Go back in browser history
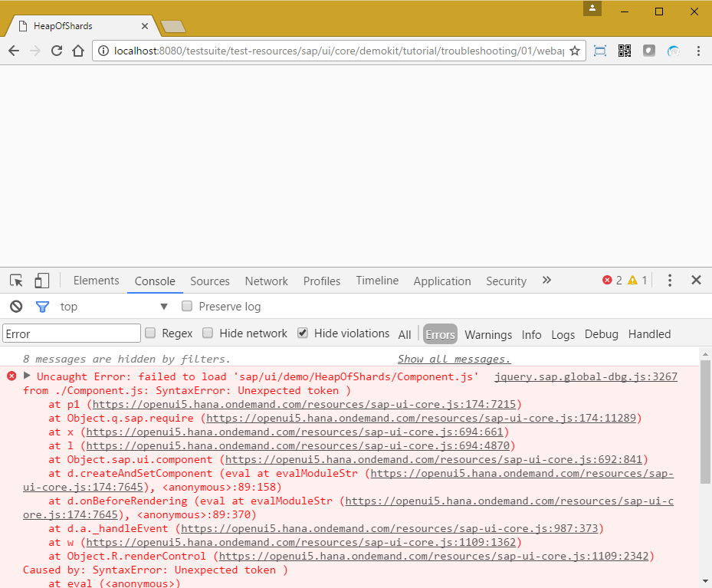Viewport: 712px width, 588px height. (14, 51)
